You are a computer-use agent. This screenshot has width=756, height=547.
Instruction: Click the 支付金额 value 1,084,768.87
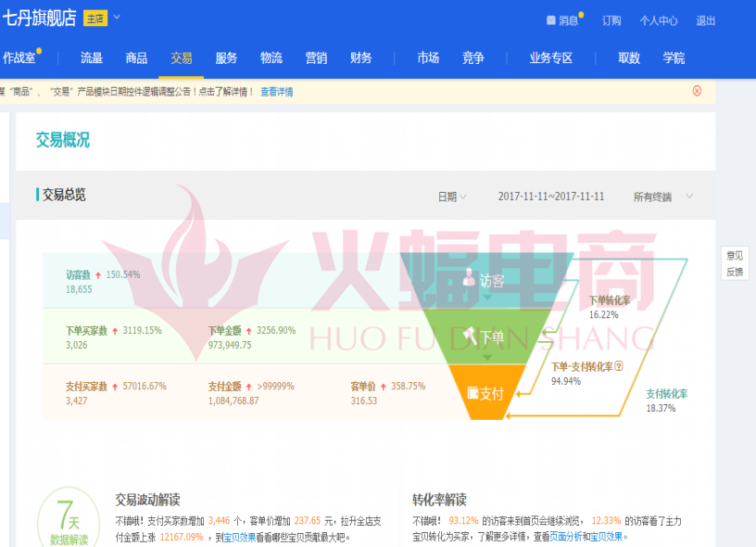click(233, 401)
